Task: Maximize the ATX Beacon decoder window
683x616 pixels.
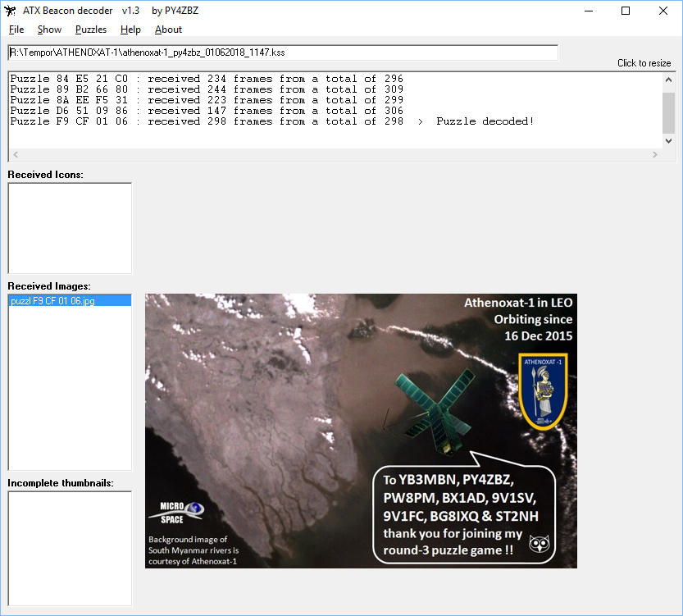Action: click(626, 11)
